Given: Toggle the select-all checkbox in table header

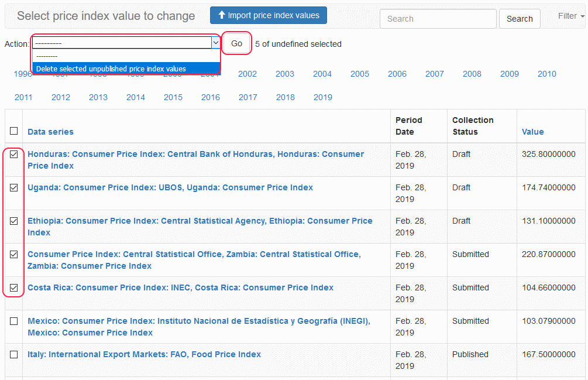Looking at the screenshot, I should click(x=14, y=131).
